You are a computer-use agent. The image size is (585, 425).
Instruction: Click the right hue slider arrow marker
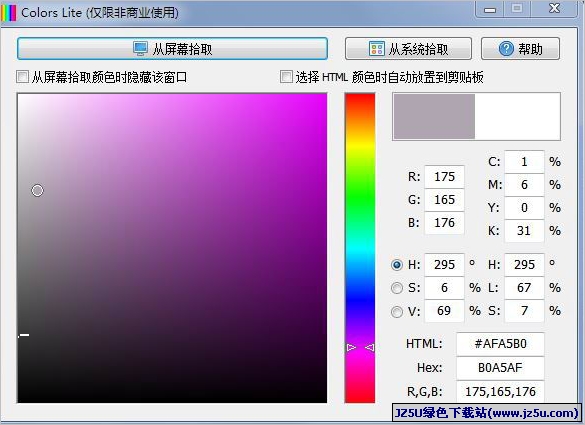click(x=369, y=347)
